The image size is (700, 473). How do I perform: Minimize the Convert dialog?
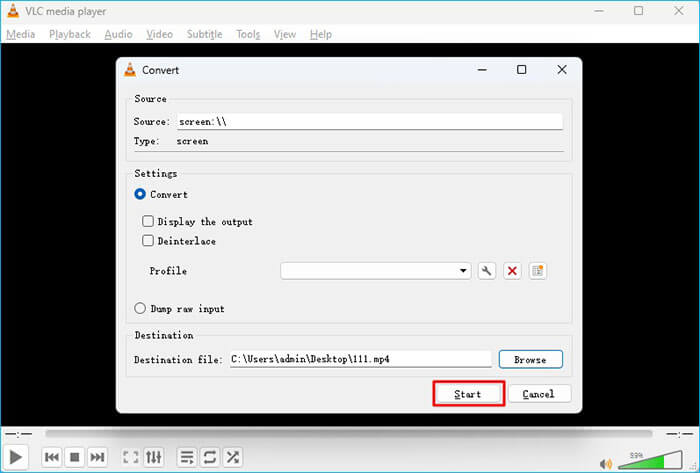click(x=482, y=70)
